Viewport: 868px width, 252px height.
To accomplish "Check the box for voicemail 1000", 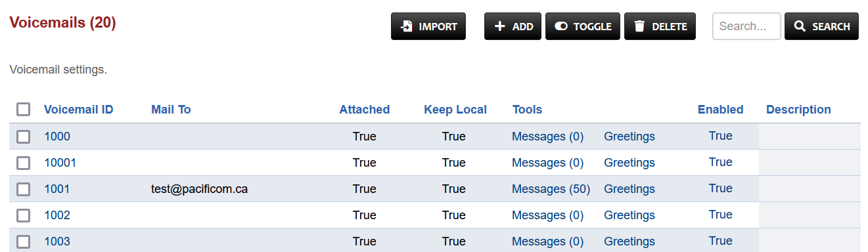I will coord(24,136).
